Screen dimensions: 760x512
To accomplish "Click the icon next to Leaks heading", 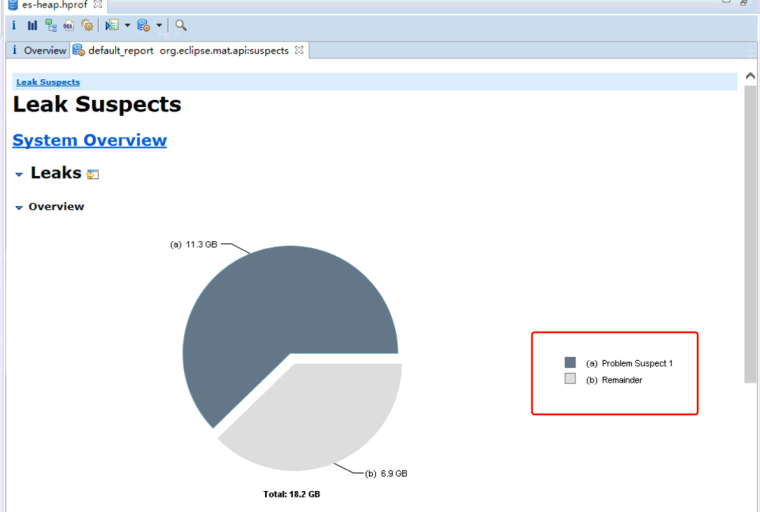I will pos(93,175).
